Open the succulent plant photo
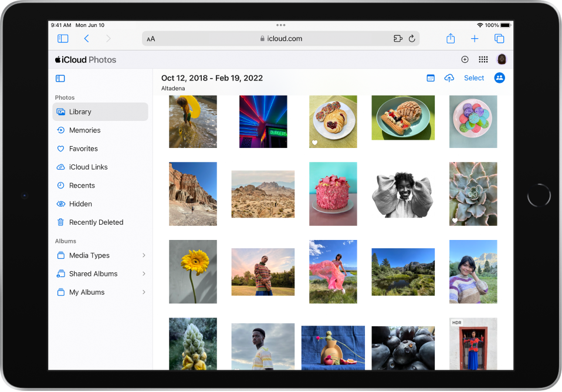This screenshot has width=562, height=392. (x=473, y=194)
